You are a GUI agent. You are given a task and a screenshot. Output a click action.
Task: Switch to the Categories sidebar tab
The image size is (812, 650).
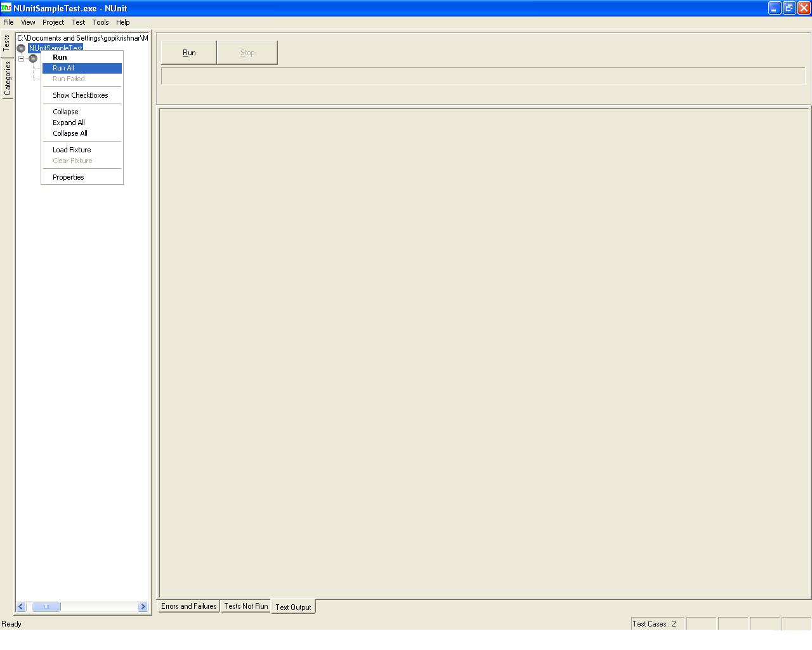8,77
